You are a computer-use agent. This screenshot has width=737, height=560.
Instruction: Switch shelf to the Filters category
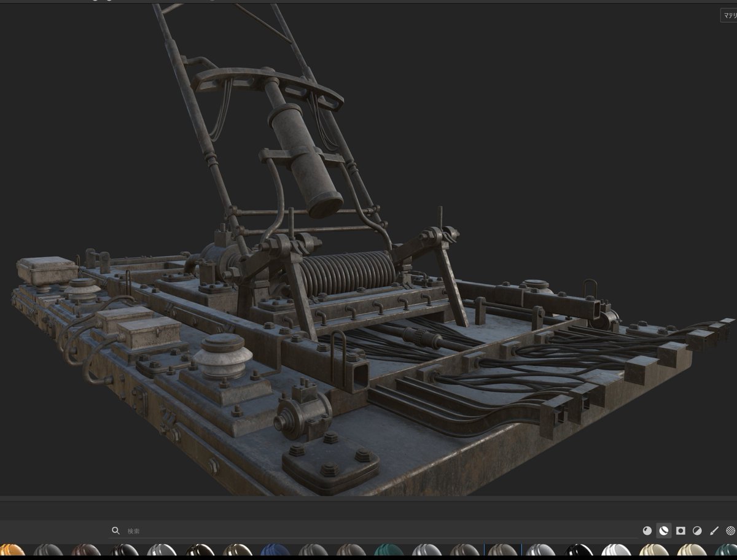(x=697, y=531)
